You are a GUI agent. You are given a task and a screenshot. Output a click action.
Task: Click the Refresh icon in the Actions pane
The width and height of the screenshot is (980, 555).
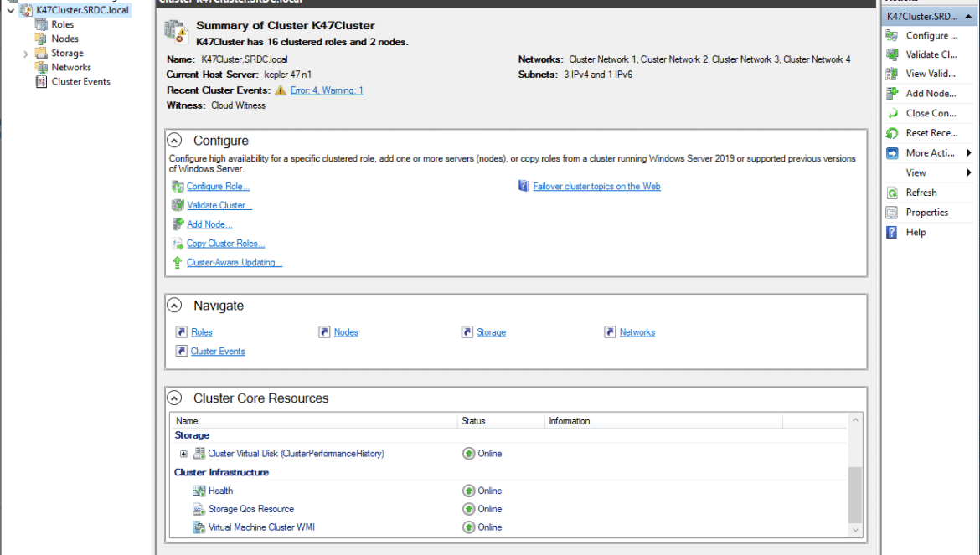coord(893,193)
